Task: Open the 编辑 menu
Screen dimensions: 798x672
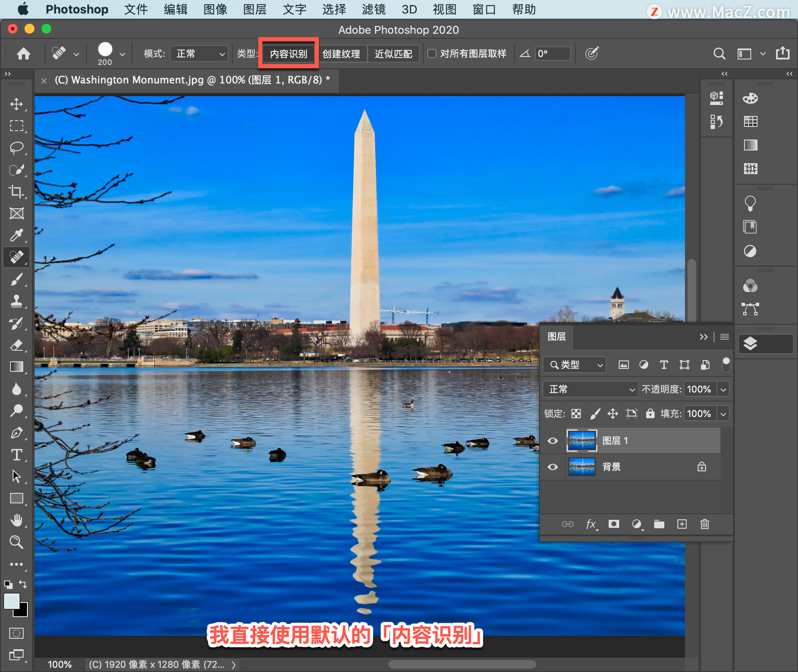Action: point(175,9)
